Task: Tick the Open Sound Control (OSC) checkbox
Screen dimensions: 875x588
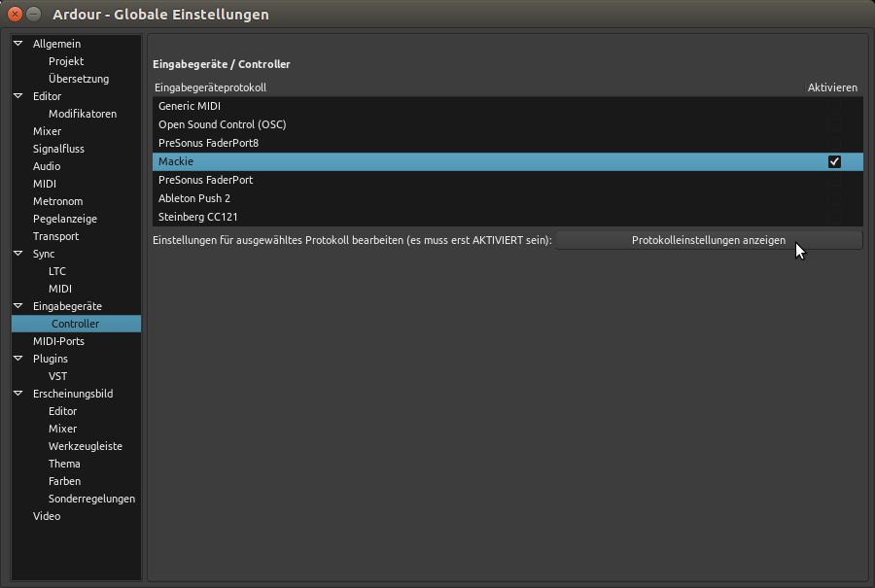Action: pos(834,124)
